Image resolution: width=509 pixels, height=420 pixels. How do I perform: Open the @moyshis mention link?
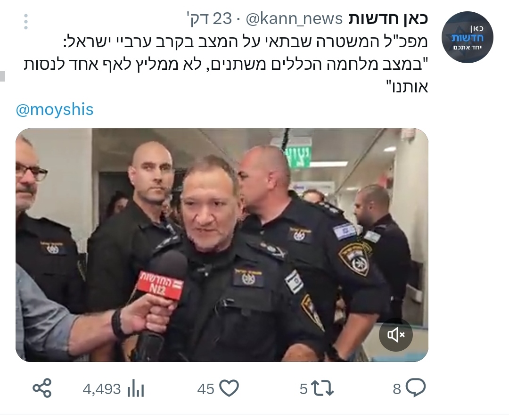pyautogui.click(x=55, y=109)
